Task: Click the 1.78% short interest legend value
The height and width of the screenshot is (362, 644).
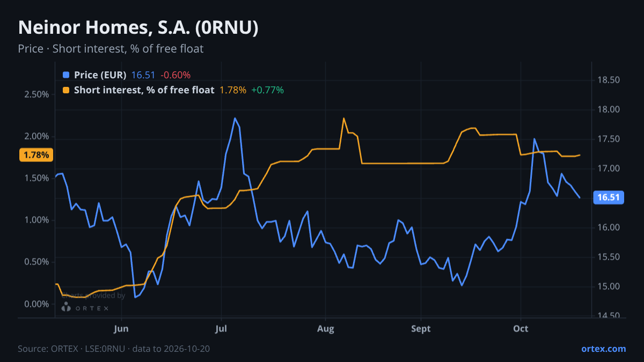Action: [x=233, y=90]
